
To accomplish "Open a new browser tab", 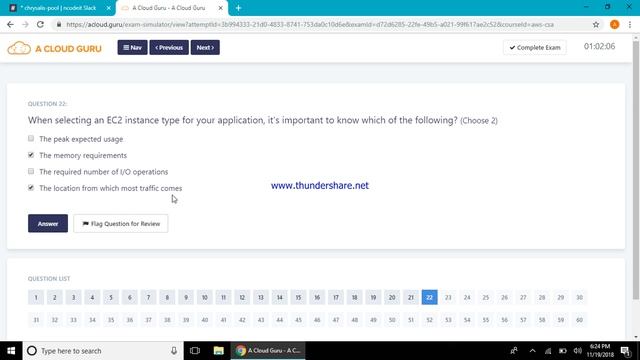I will [x=238, y=8].
